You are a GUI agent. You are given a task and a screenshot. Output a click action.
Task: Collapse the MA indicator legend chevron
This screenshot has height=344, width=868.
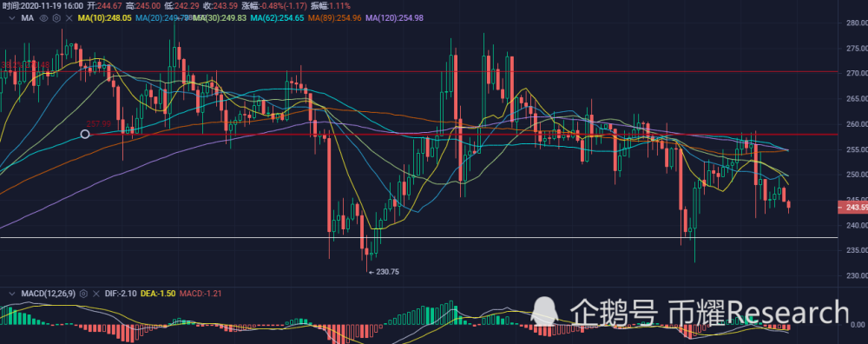point(11,17)
